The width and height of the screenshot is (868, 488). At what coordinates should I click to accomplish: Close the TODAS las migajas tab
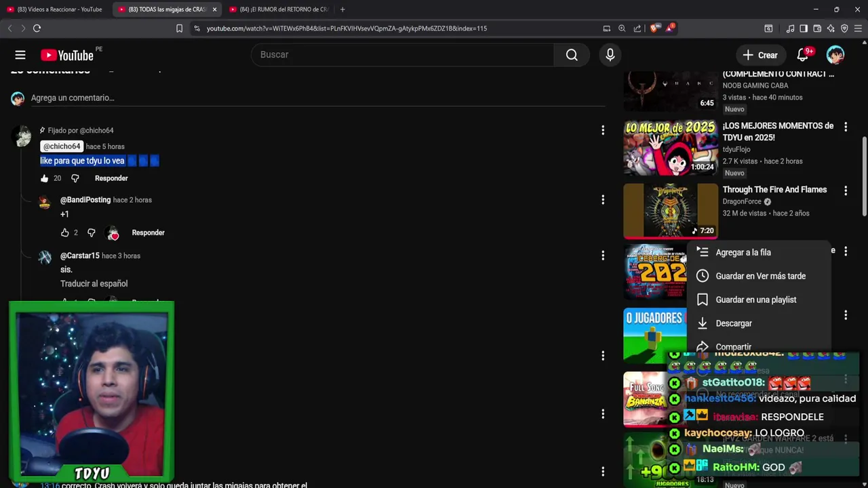point(214,9)
